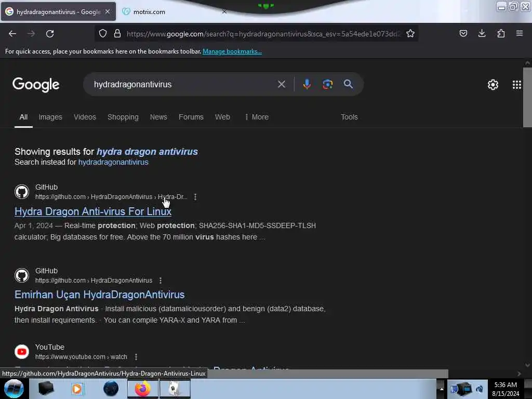
Task: Open the search Tools options
Action: point(349,117)
